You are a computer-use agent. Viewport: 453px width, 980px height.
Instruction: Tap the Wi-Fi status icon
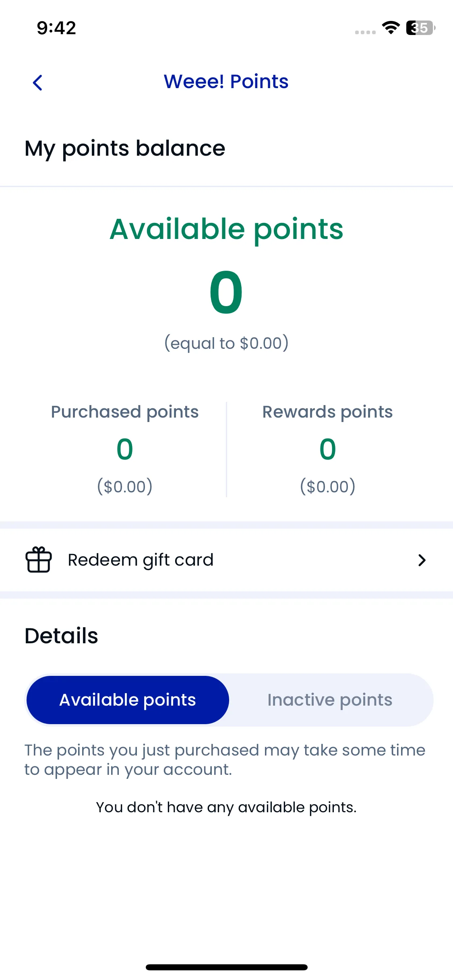[x=391, y=28]
